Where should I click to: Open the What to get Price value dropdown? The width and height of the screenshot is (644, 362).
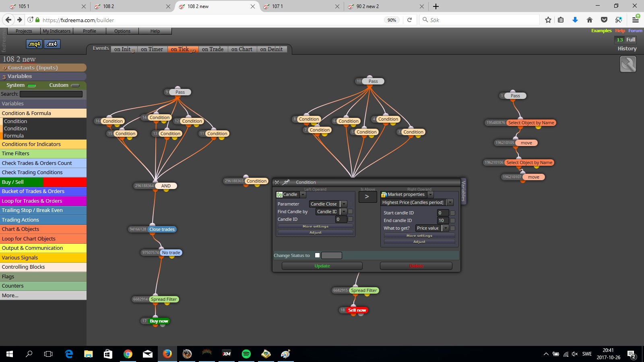(445, 228)
